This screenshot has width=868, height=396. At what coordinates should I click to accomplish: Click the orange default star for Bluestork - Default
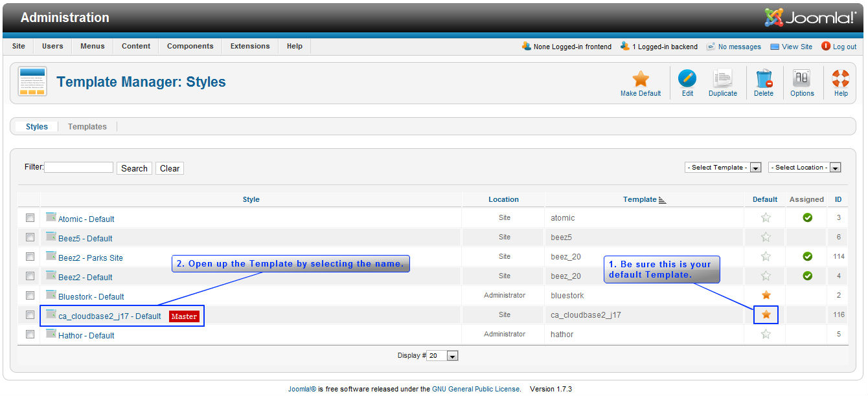tap(766, 295)
